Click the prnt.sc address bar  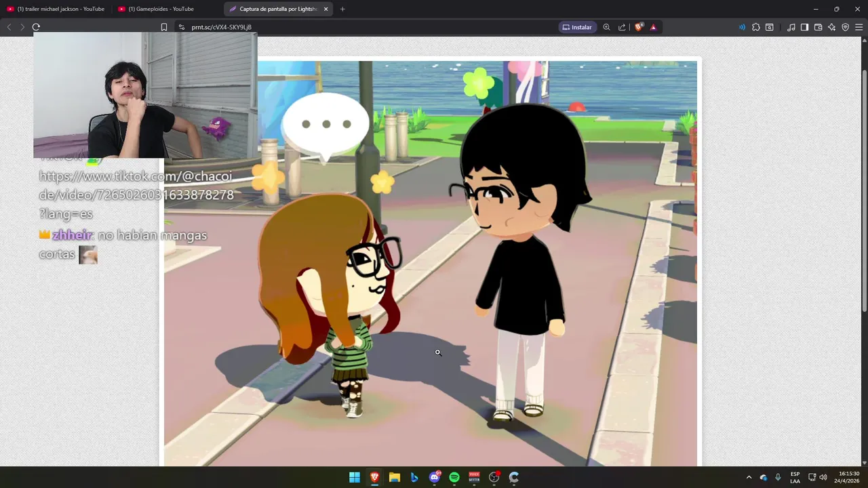click(x=366, y=27)
